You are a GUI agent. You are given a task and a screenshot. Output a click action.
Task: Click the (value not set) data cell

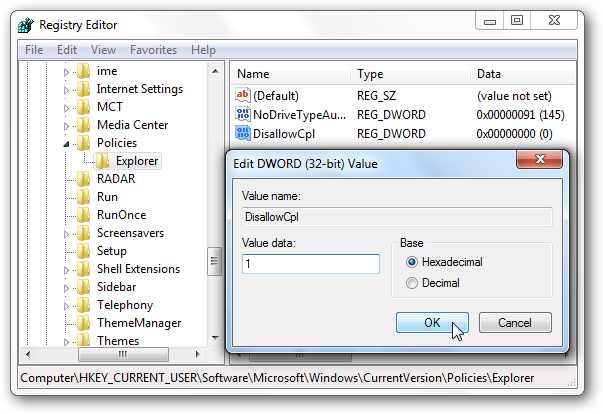(514, 96)
